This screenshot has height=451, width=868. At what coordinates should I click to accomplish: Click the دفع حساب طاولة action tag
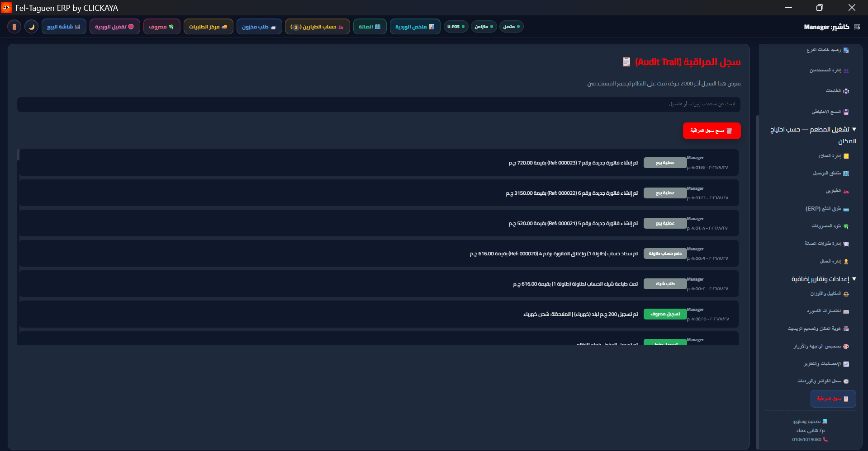click(x=665, y=254)
